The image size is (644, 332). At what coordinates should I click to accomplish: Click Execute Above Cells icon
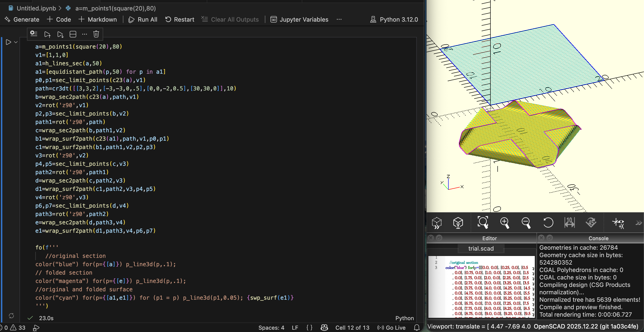pos(47,34)
